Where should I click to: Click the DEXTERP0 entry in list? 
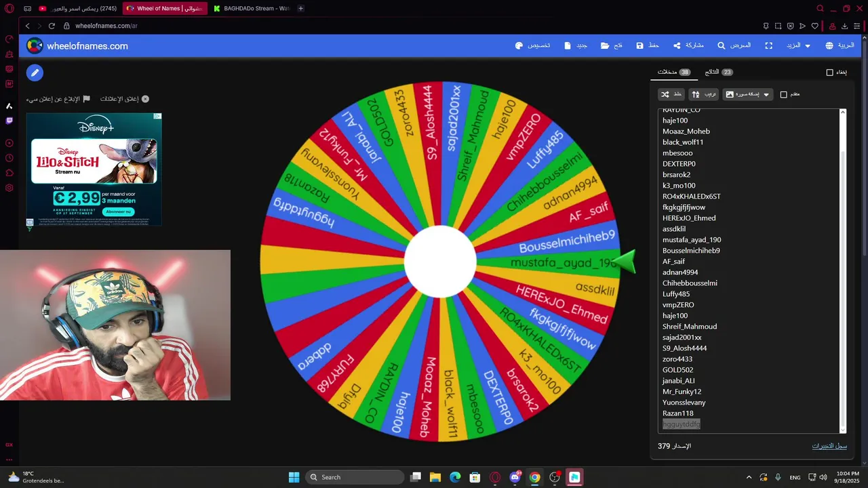(x=679, y=164)
